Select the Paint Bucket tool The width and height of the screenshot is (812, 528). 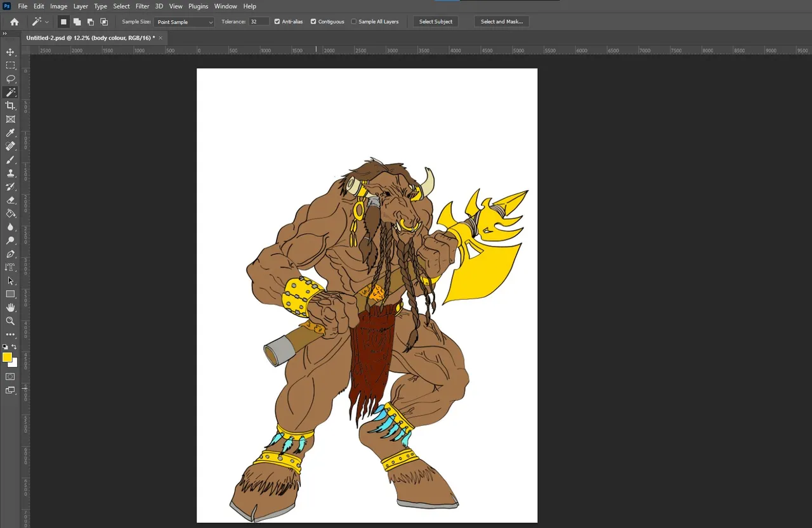10,214
